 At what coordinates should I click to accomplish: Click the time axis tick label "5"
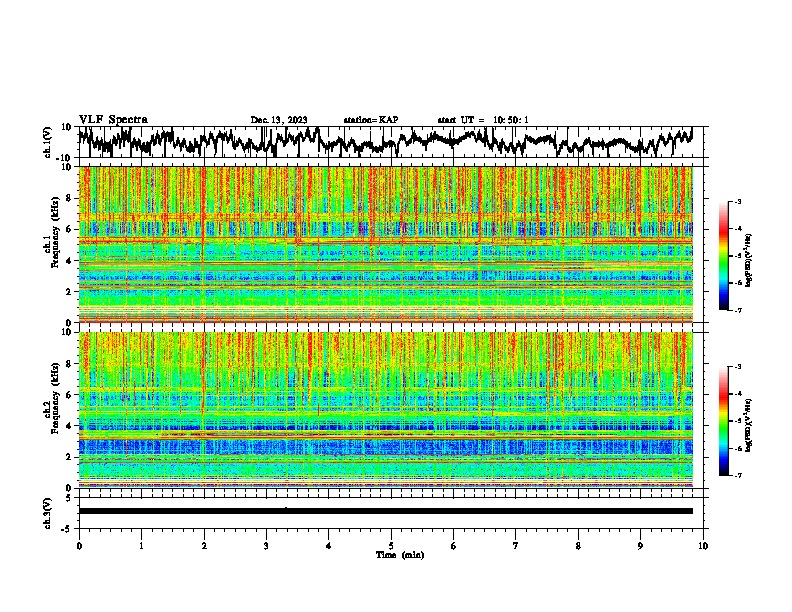391,546
